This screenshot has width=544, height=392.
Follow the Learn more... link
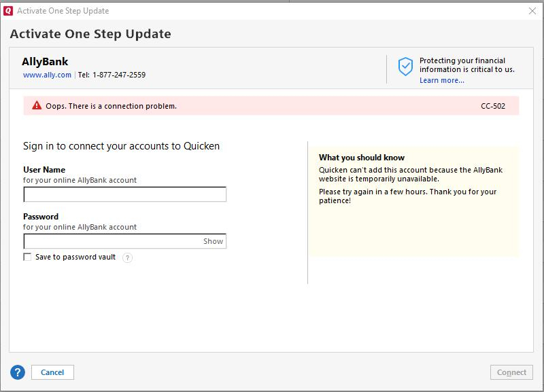coord(441,80)
